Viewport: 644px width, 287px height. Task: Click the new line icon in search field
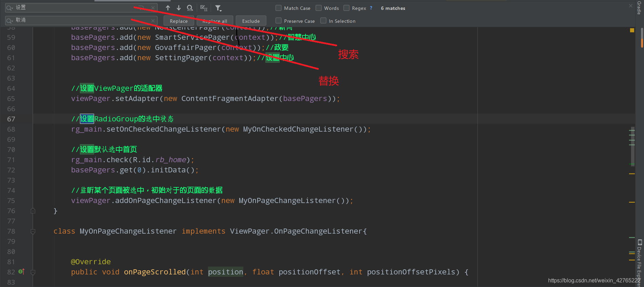(x=141, y=8)
